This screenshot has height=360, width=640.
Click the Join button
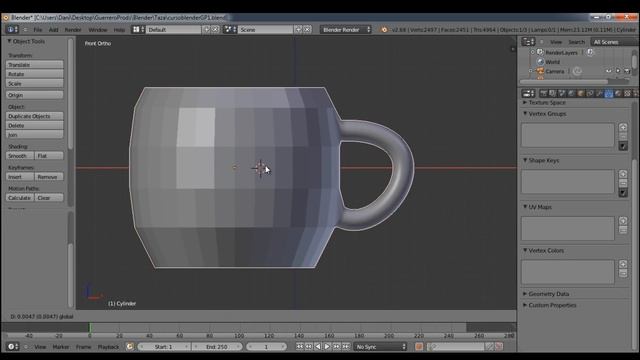[x=35, y=135]
